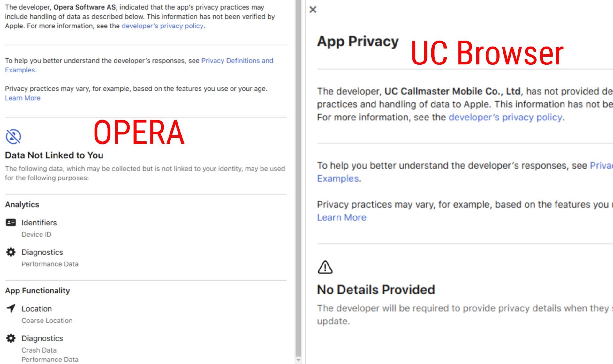Close the UC Browser App Privacy panel
This screenshot has width=613, height=364.
(313, 10)
